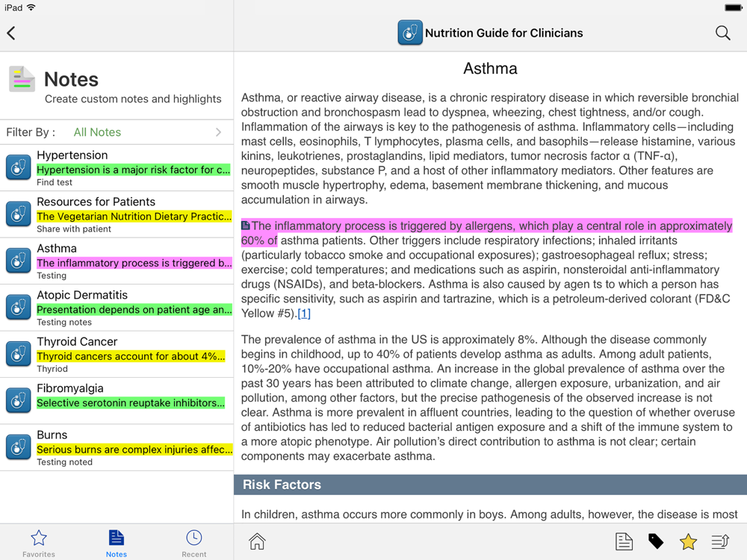Select green highlight 'Hypertension is a major risk factor'
Screen dimensions: 747x560
[x=134, y=170]
